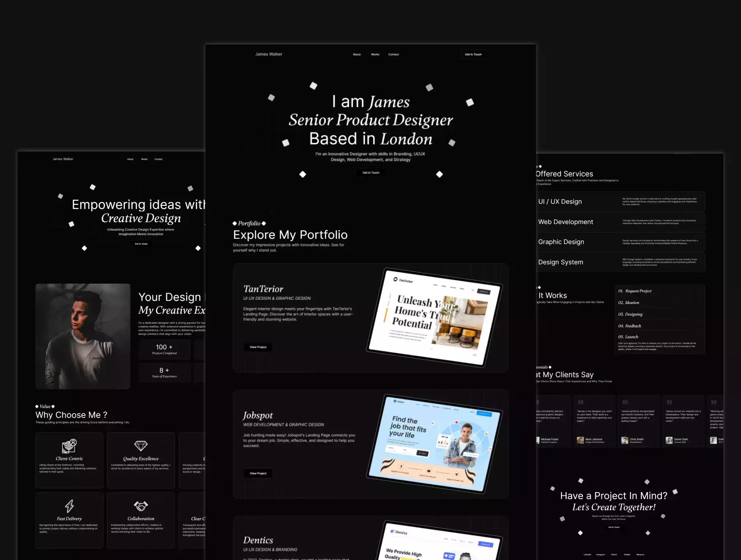This screenshot has height=560, width=741.
Task: Click the quote mark icon in Mark Johnson's card
Action: pyautogui.click(x=580, y=402)
